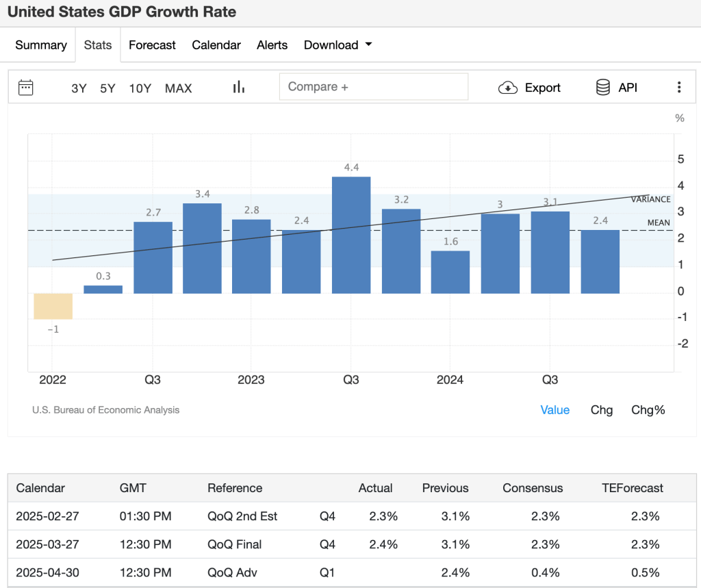701x588 pixels.
Task: Click the U.S. Bureau of Economic Analysis link
Action: 105,409
